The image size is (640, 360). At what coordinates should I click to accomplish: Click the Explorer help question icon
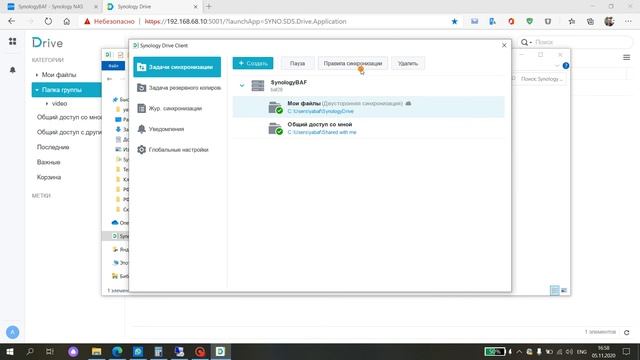(x=566, y=66)
